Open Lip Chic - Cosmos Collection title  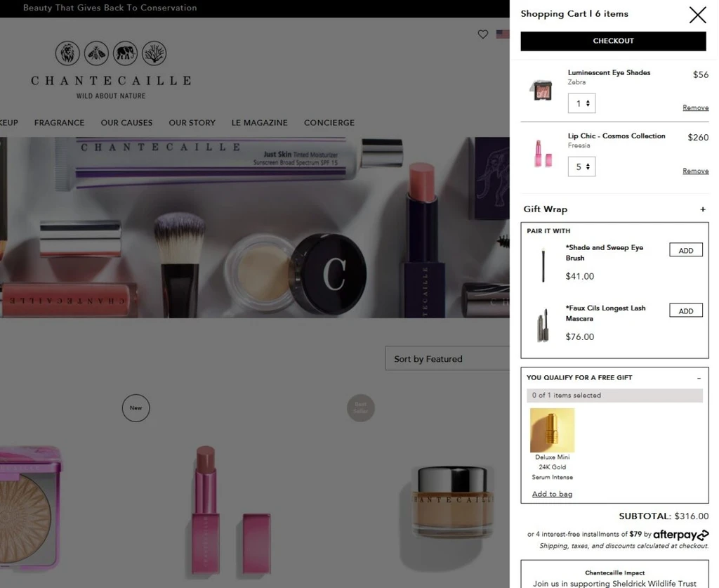tap(616, 136)
